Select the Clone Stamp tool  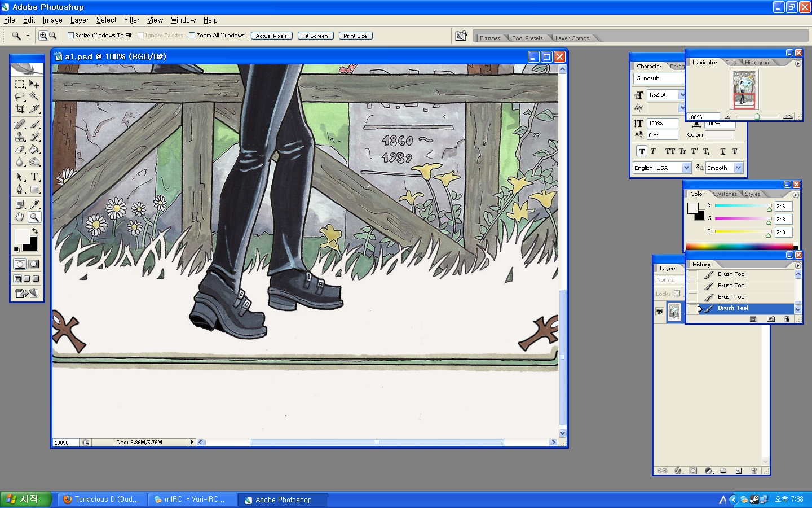20,137
